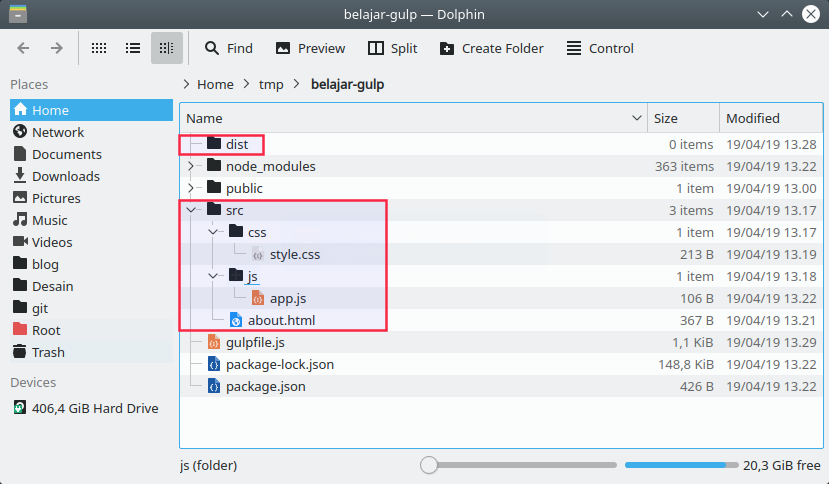The image size is (829, 484).
Task: Go forward with the right arrow button
Action: 57,48
